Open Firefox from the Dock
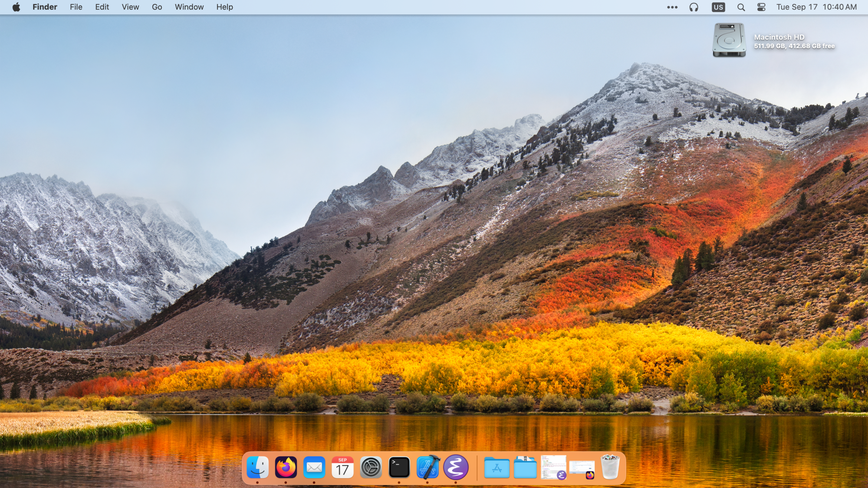This screenshot has height=488, width=868. (286, 468)
